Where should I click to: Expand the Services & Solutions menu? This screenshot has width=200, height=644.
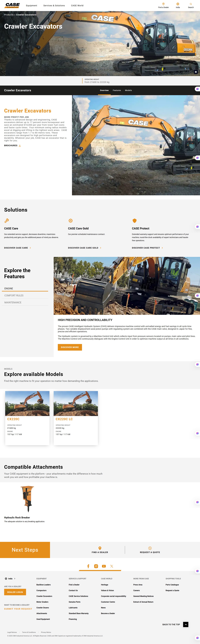tap(54, 6)
